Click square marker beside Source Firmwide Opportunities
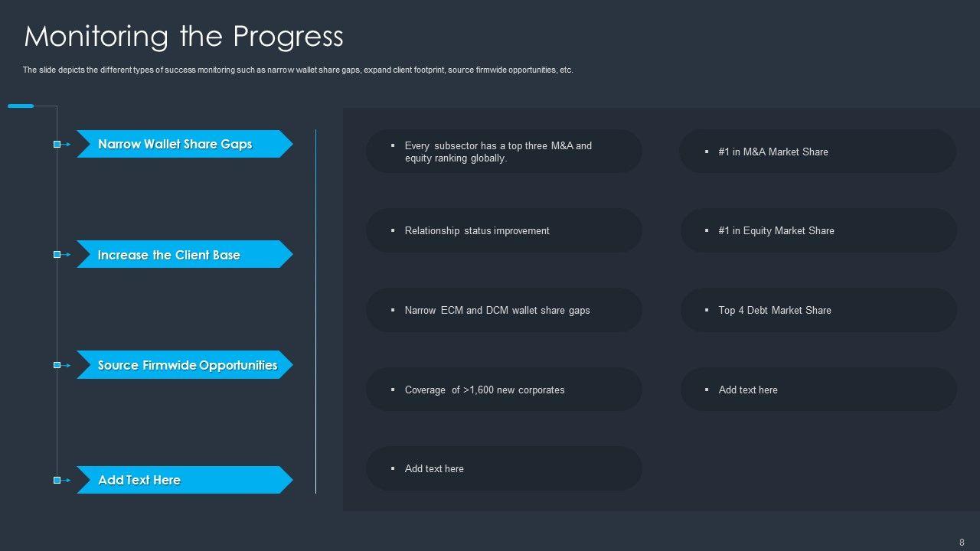 click(57, 365)
